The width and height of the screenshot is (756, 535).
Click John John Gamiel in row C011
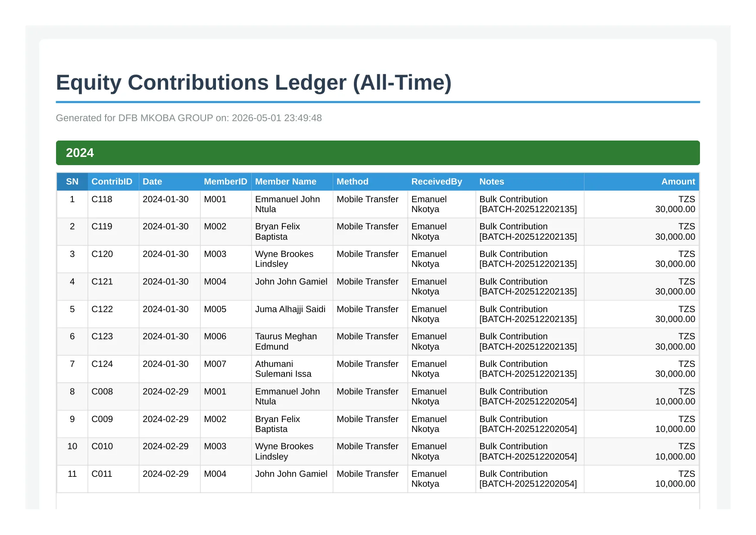click(x=291, y=474)
